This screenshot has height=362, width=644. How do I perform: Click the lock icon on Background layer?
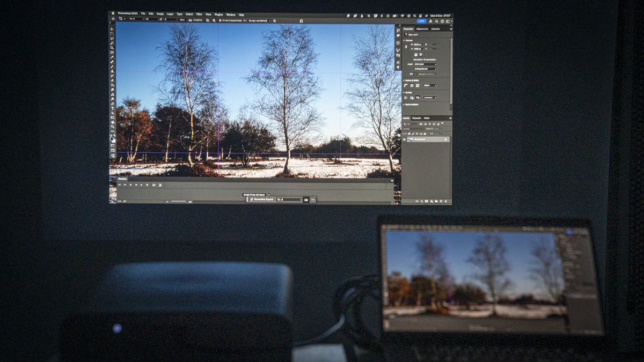tap(445, 139)
